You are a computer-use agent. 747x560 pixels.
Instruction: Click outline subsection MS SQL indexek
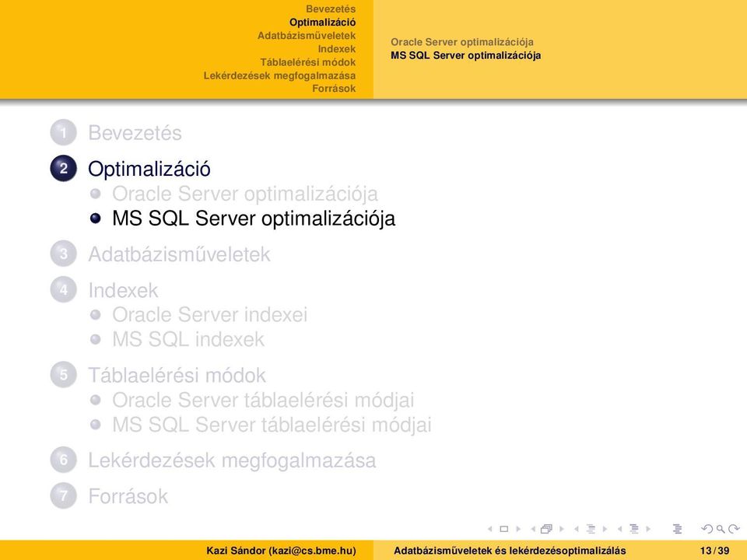click(188, 340)
